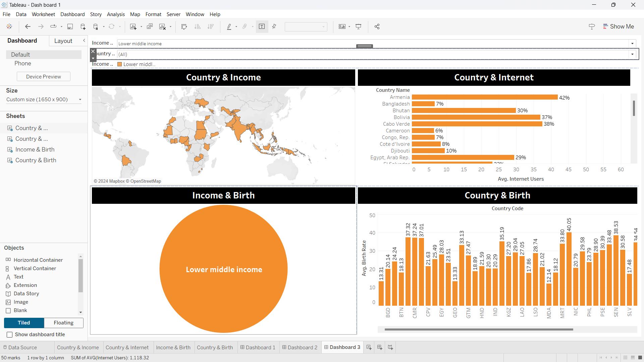
Task: Remove the Country filter with X button
Action: coord(93,51)
